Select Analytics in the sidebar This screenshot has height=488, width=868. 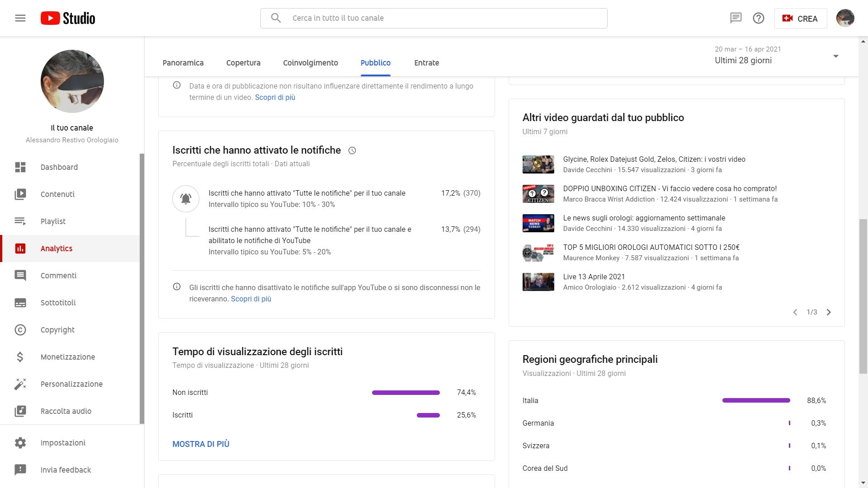pyautogui.click(x=70, y=249)
